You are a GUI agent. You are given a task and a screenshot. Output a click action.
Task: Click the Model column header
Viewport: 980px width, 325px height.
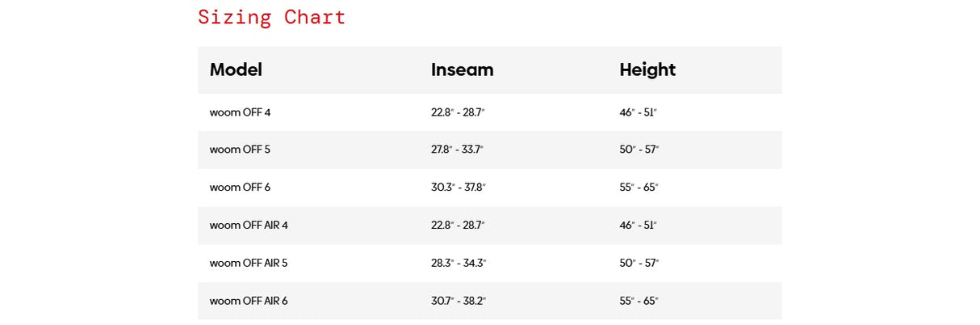point(236,70)
